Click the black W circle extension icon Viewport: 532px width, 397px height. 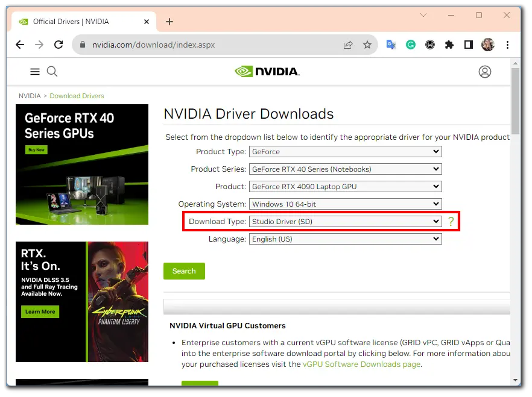coord(430,45)
